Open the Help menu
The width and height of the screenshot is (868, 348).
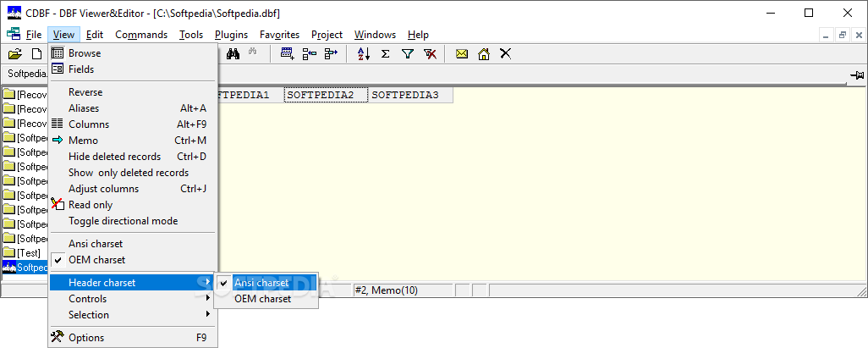pos(419,35)
